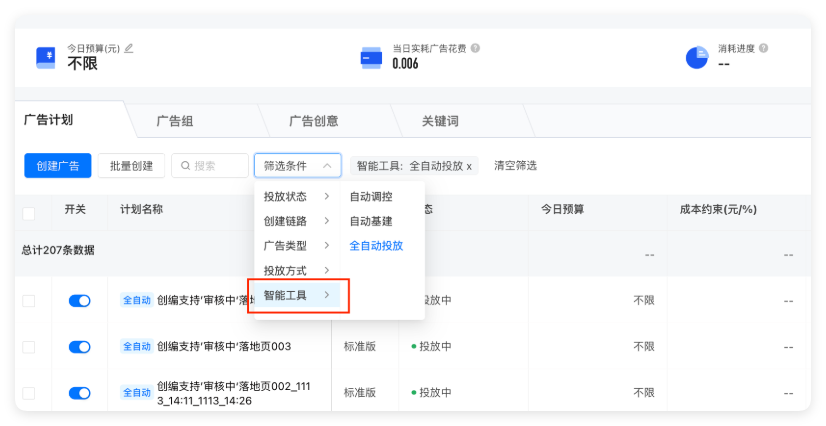Click the help icon next to 当日实耗广告花费

point(475,48)
